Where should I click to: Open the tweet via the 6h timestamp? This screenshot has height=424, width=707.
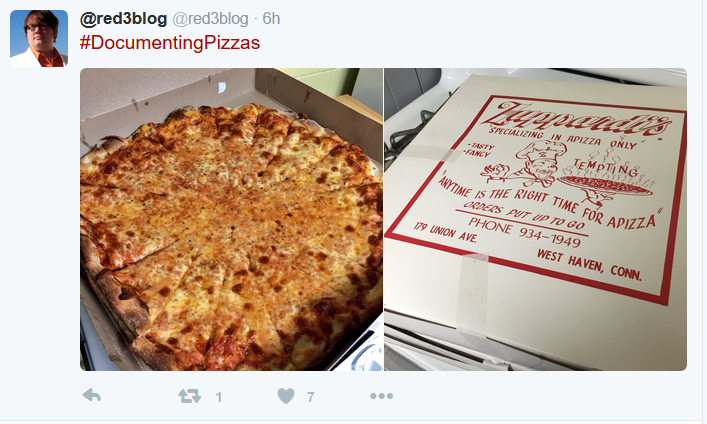[271, 18]
